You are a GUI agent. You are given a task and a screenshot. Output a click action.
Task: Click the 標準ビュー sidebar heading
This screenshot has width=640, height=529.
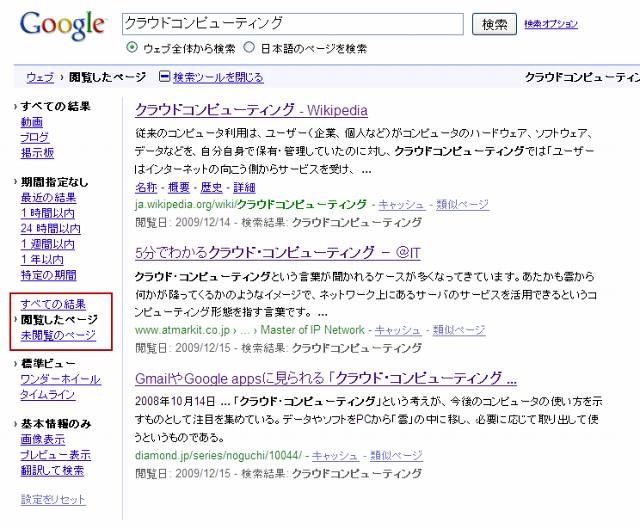pyautogui.click(x=48, y=364)
